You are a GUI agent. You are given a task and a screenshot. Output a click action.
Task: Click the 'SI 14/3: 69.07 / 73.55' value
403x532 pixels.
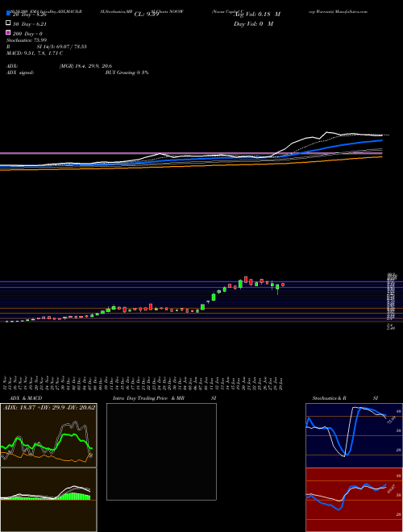coord(62,47)
